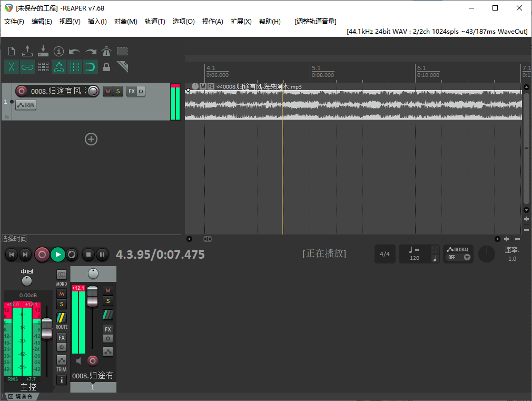Open the 轨道(T) menu

[x=155, y=22]
